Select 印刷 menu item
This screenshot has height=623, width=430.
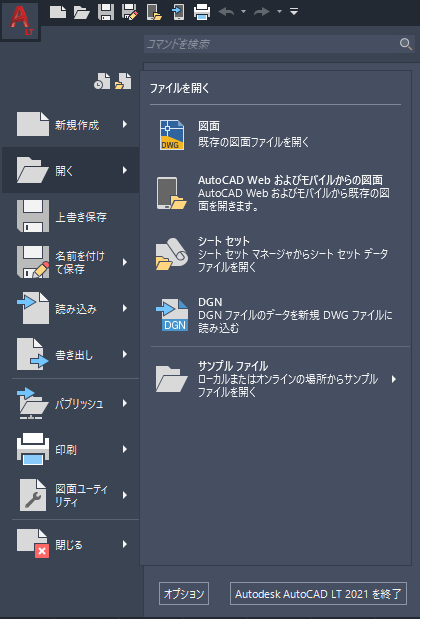click(x=71, y=449)
